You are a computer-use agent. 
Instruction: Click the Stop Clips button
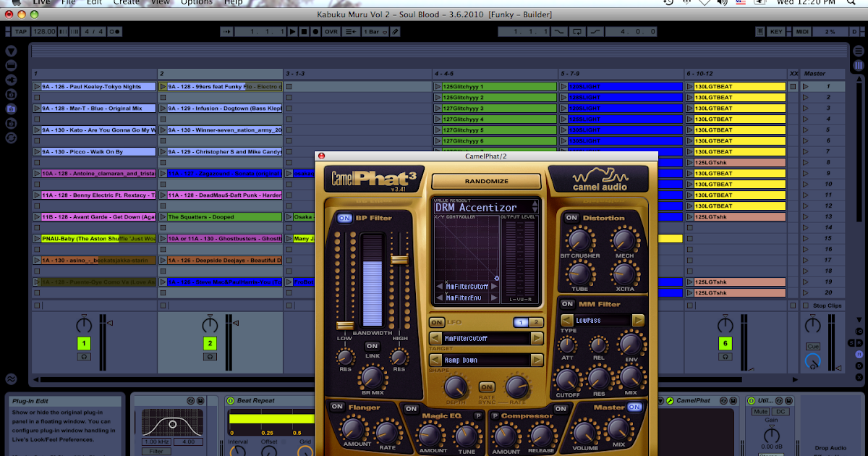coord(823,305)
